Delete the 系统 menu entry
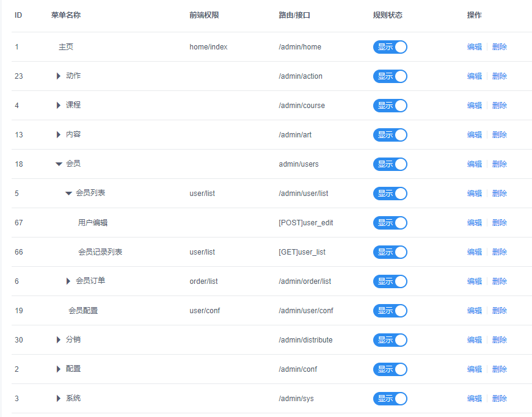Viewport: 532px width, 417px height. pos(500,398)
